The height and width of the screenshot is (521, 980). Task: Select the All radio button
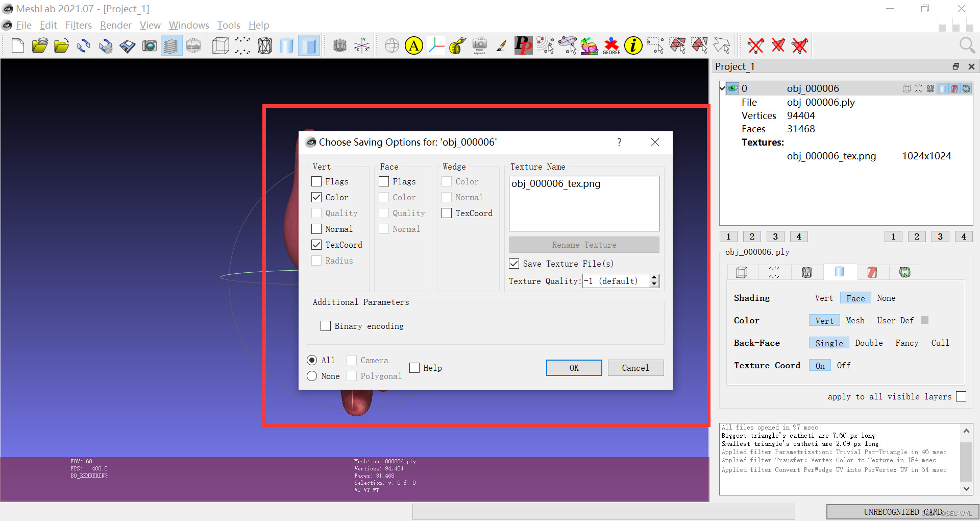click(312, 360)
